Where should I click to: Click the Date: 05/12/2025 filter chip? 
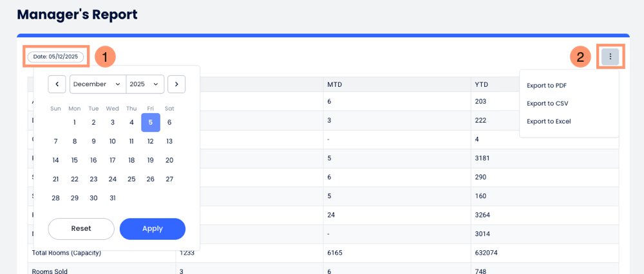55,57
